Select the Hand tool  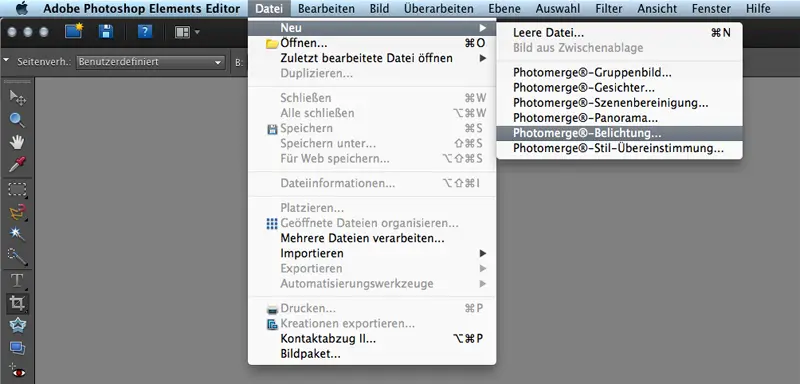pos(17,142)
